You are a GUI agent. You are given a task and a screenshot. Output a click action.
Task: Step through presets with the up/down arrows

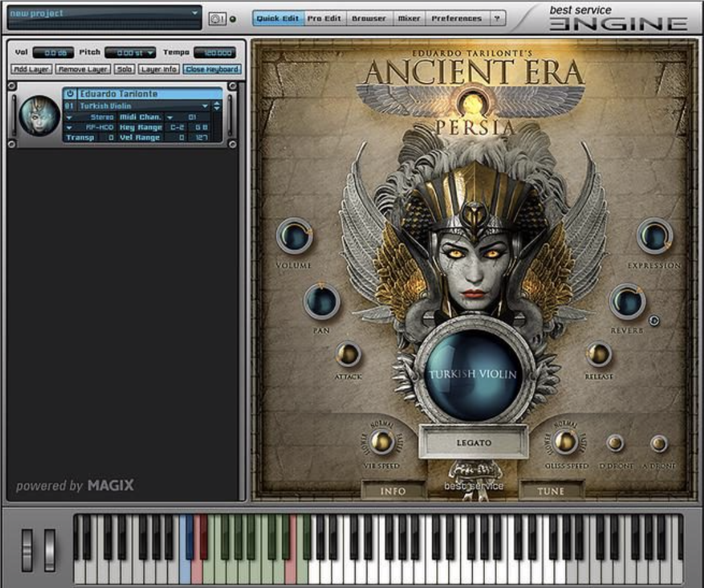coord(217,106)
